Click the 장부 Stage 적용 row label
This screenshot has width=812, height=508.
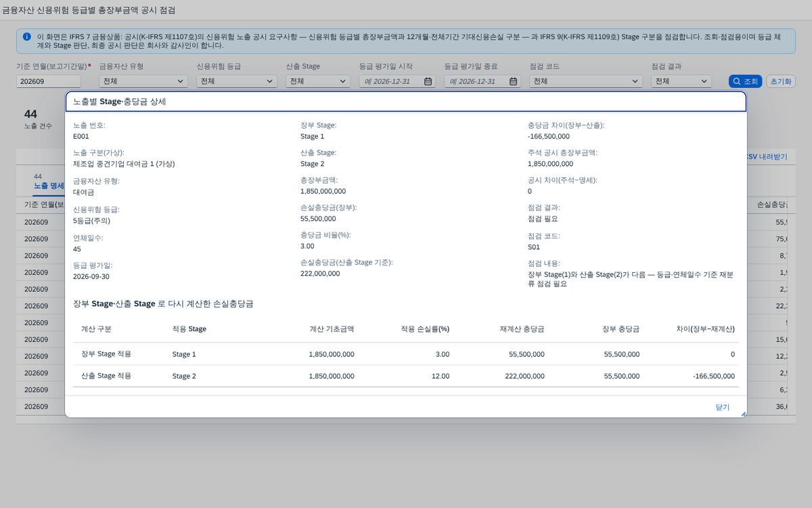pyautogui.click(x=106, y=354)
